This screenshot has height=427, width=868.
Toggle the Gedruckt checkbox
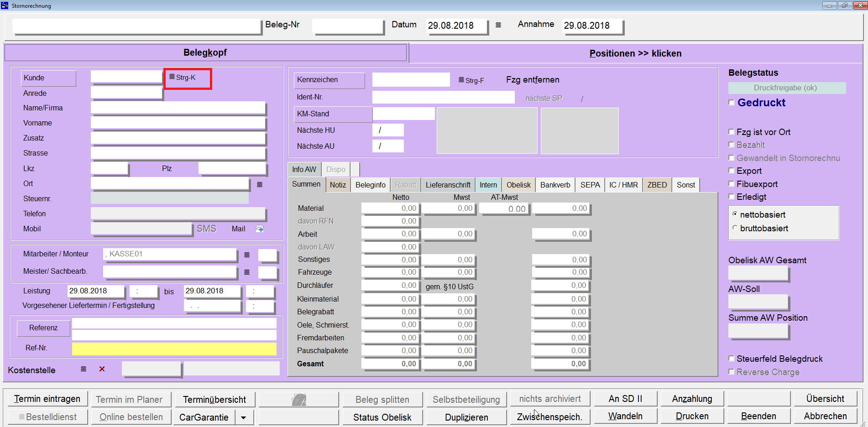coord(732,103)
